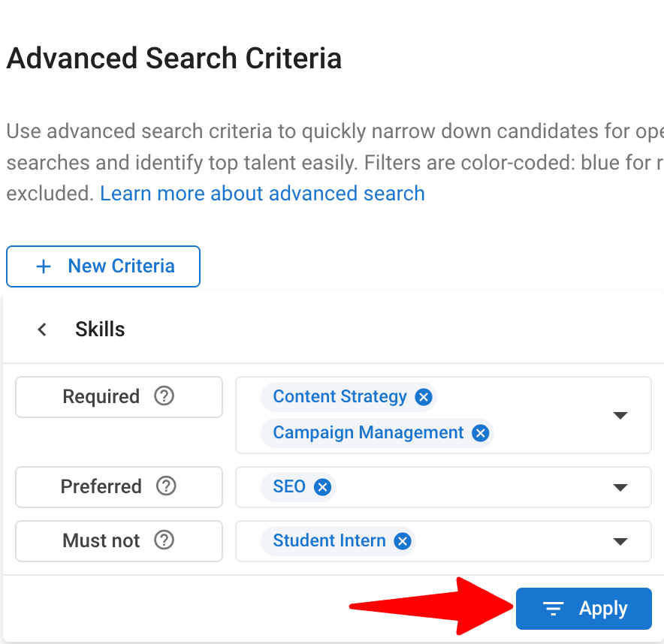664x644 pixels.
Task: Open the Required field help tooltip
Action: 164,396
